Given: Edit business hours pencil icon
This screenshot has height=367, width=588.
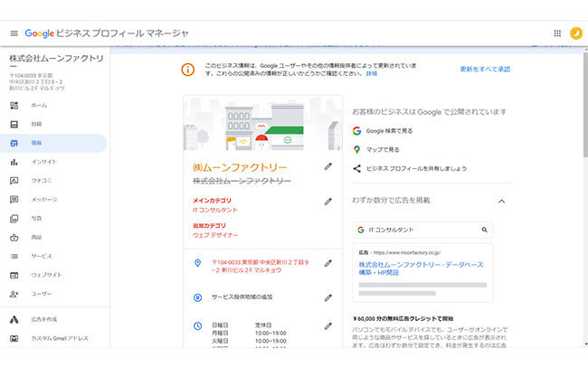Looking at the screenshot, I should [x=328, y=326].
